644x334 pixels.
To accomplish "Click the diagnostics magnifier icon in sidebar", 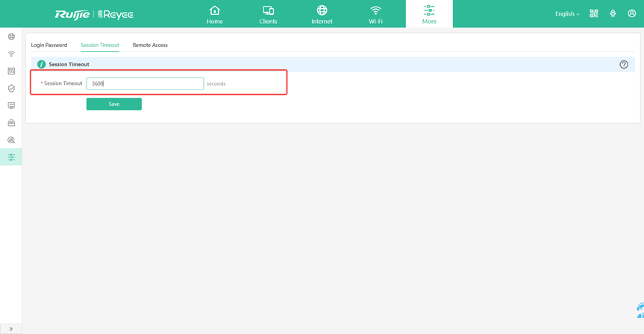I will coord(11,140).
